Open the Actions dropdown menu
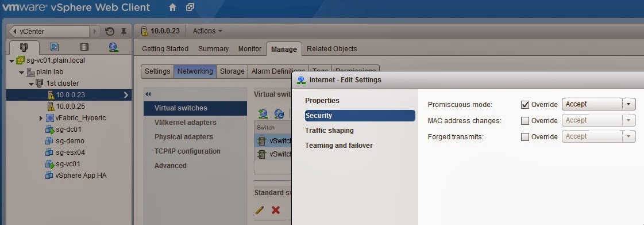This screenshot has height=225, width=644. point(207,31)
